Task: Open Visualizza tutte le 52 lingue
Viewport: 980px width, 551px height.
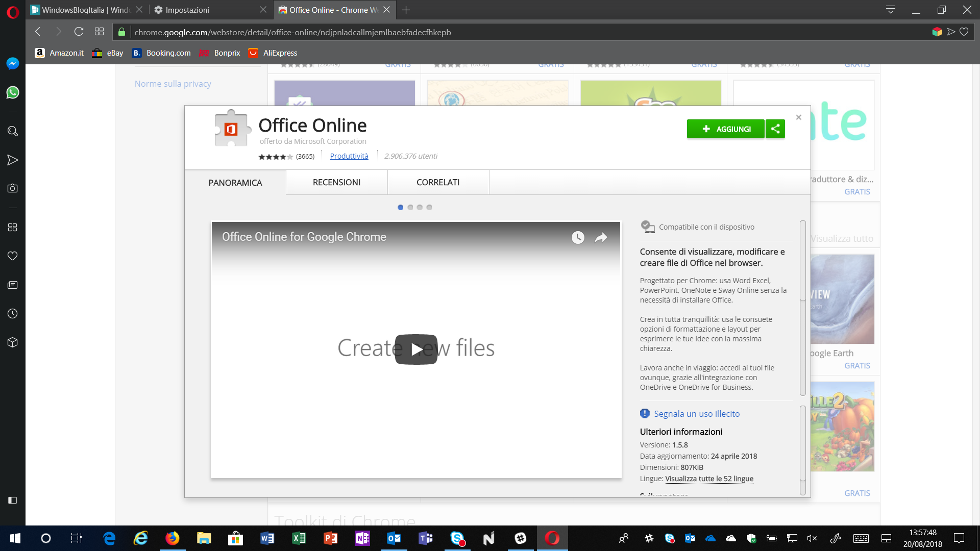Action: 709,479
